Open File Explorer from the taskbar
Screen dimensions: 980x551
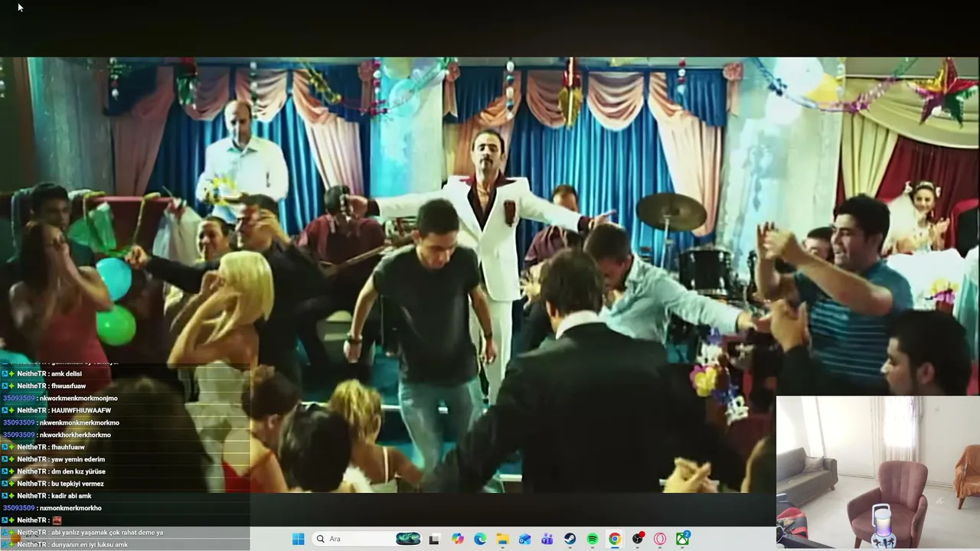(x=502, y=539)
